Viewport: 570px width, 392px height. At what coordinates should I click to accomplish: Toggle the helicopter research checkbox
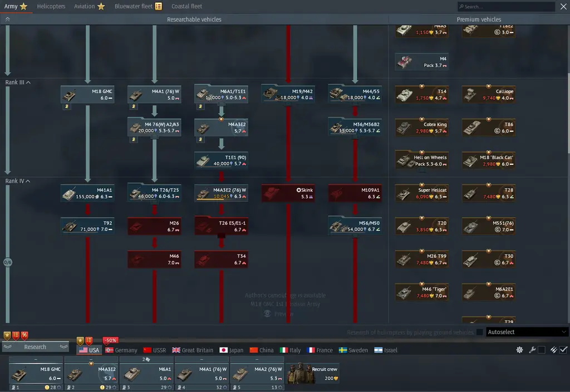pos(480,332)
